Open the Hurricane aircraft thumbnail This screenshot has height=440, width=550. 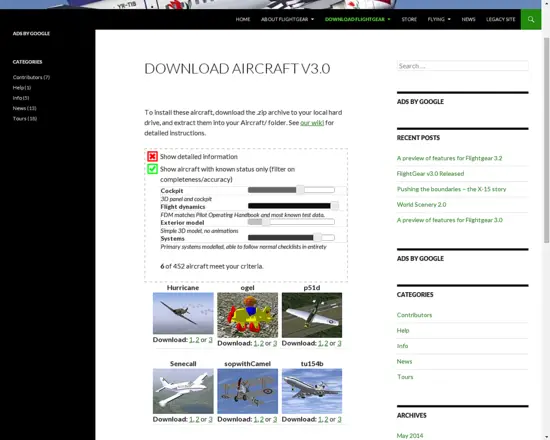[183, 313]
